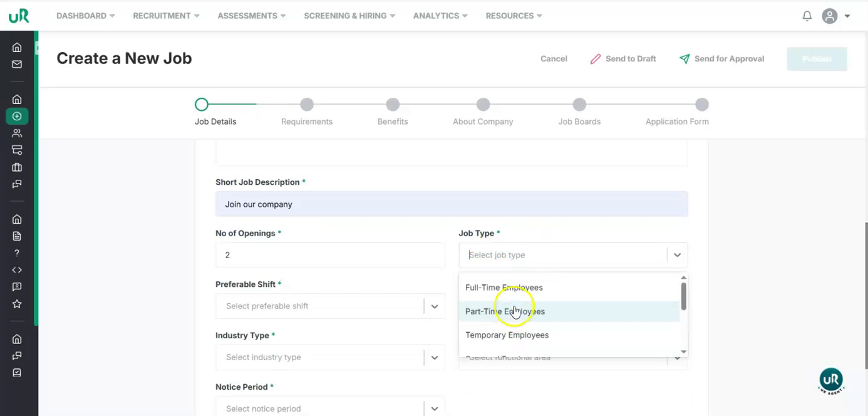
Task: Select Temporary Employees option
Action: pyautogui.click(x=507, y=335)
